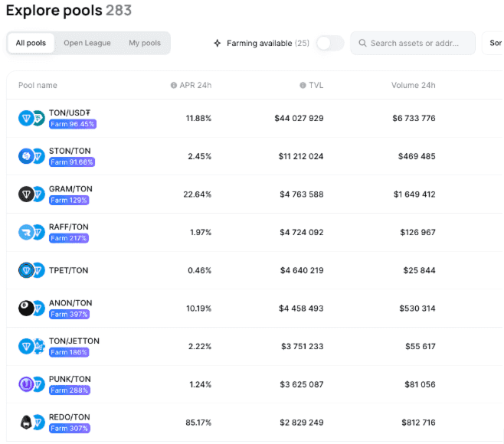
Task: Click the magnifier icon in search field
Action: coord(362,43)
